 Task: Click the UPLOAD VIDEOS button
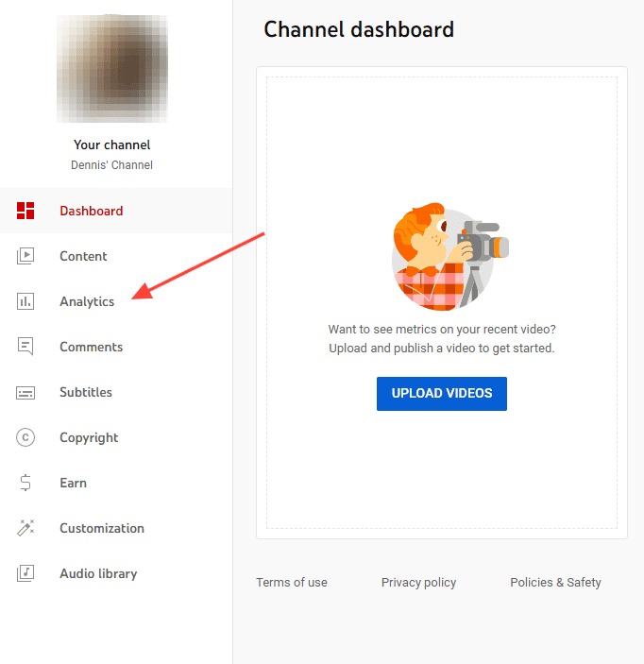click(x=442, y=394)
